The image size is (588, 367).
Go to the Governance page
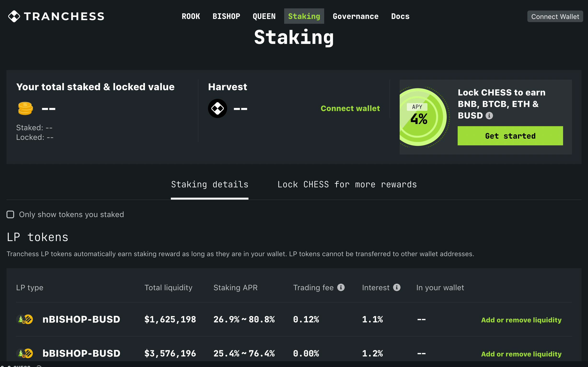tap(356, 16)
